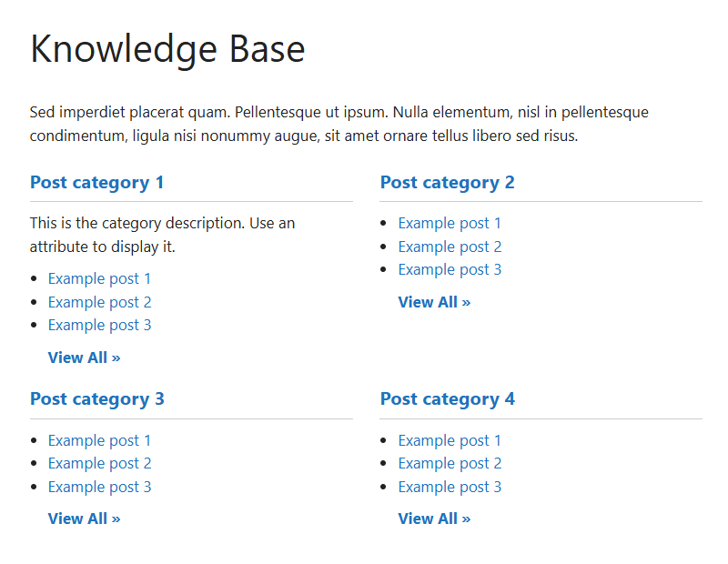Open the Post category 1 heading link
Viewport: 728px width, 564px height.
point(96,182)
